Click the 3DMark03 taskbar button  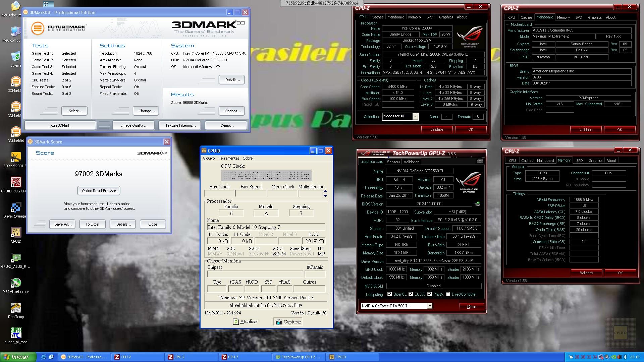coord(83,357)
